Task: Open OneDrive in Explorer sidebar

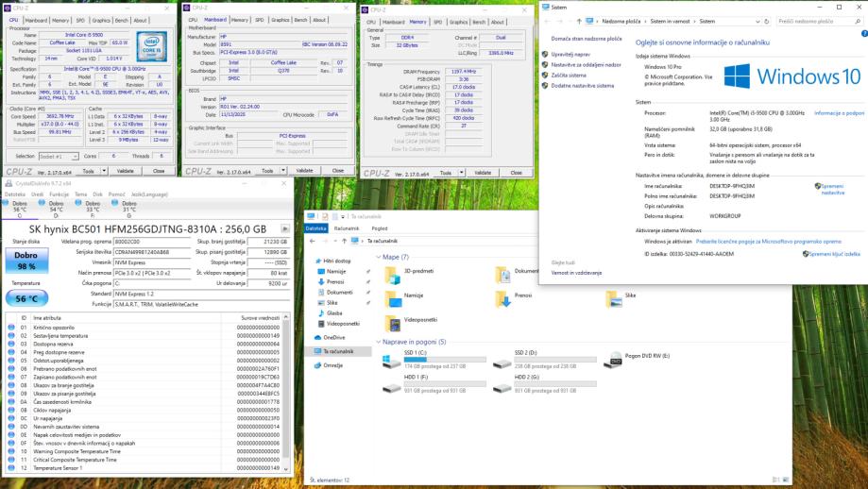Action: click(x=330, y=337)
